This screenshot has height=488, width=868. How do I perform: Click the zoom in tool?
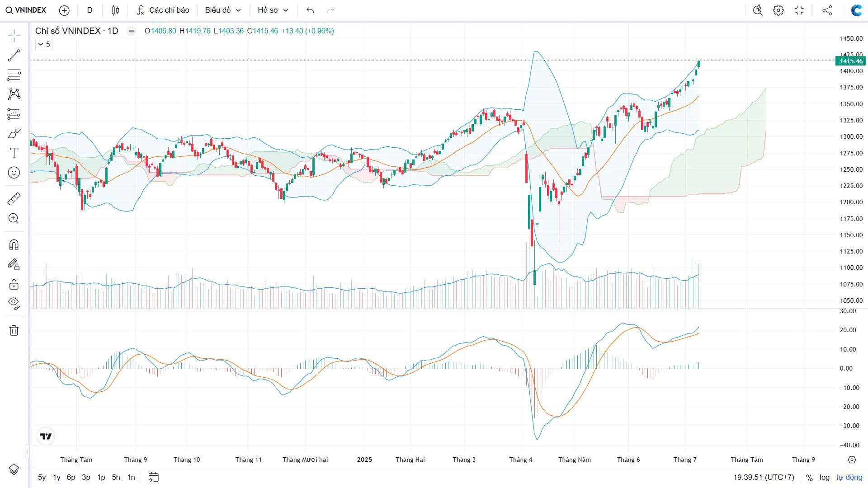coord(14,219)
